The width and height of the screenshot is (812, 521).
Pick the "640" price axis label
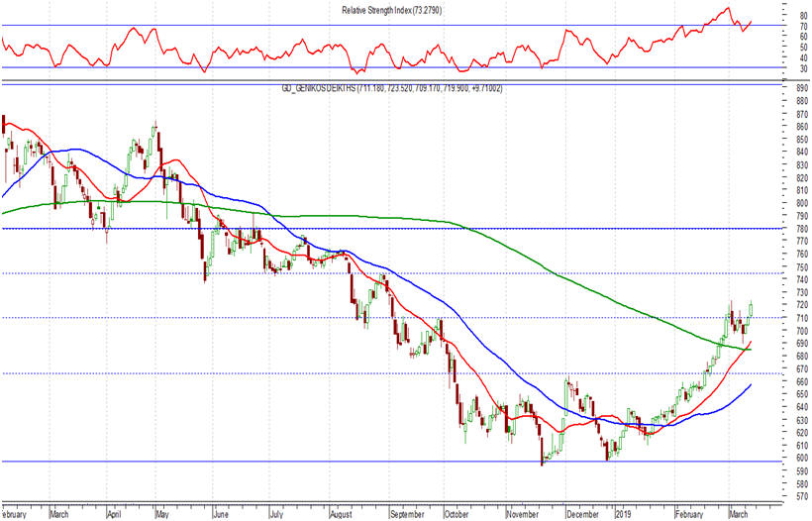[x=802, y=406]
